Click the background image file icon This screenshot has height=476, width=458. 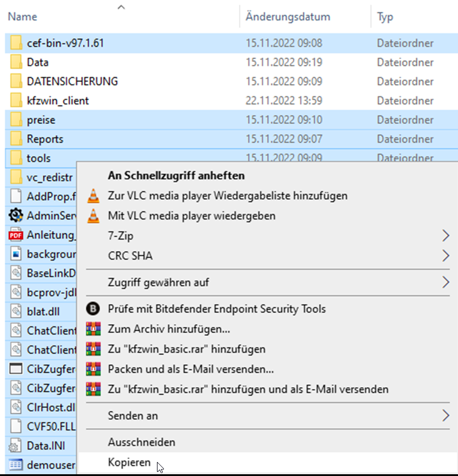click(x=16, y=254)
